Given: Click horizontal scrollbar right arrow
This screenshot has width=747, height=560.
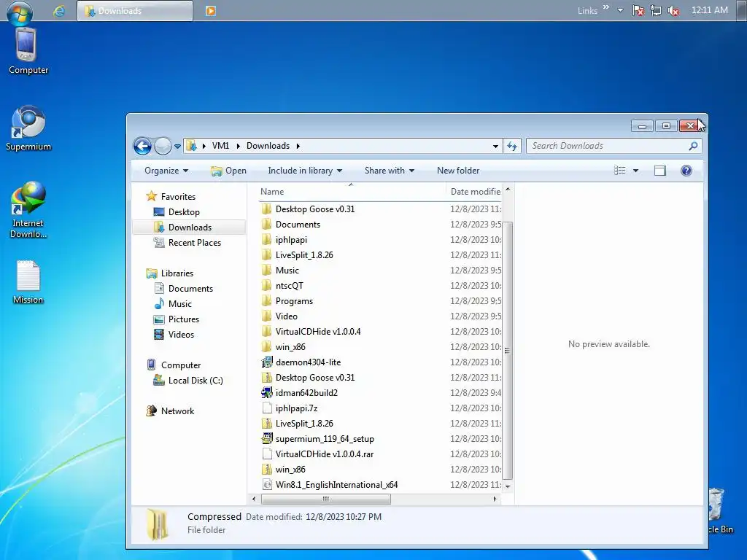Looking at the screenshot, I should point(495,499).
